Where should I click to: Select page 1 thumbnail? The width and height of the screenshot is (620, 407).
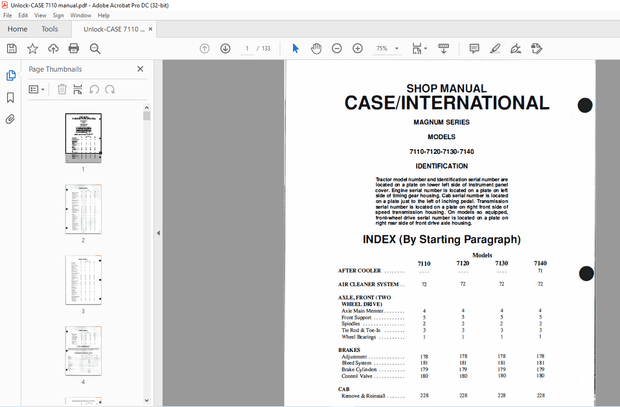click(83, 138)
